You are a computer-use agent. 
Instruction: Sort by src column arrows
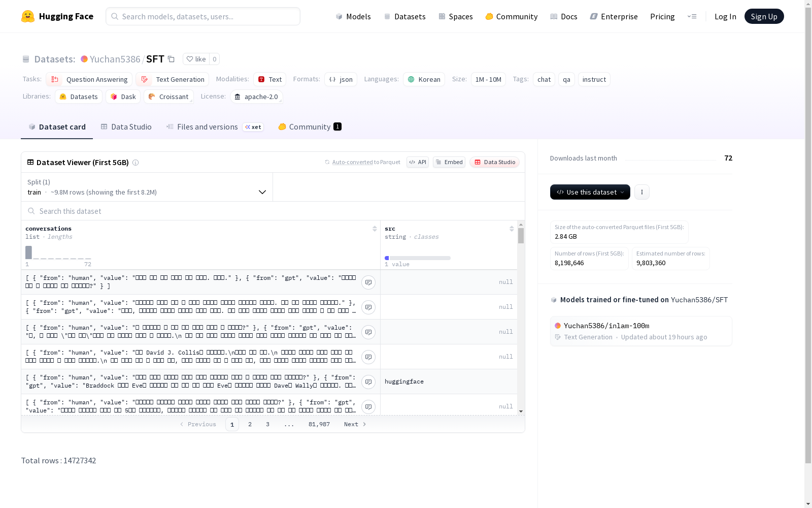[512, 229]
